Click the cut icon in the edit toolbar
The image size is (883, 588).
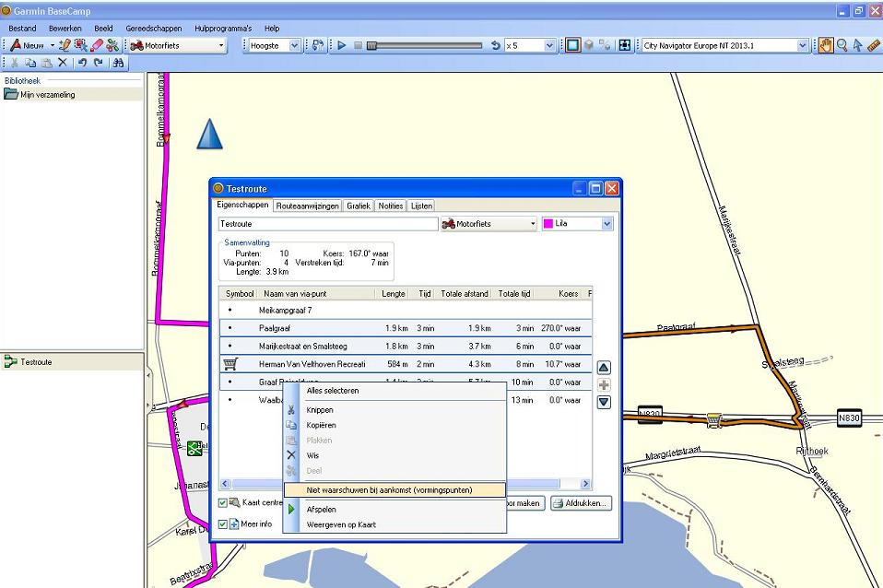15,63
